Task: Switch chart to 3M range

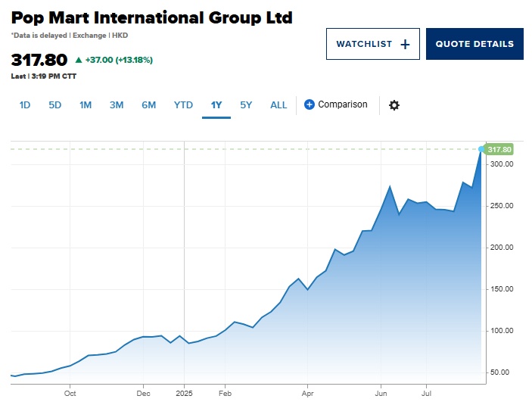Action: coord(117,105)
